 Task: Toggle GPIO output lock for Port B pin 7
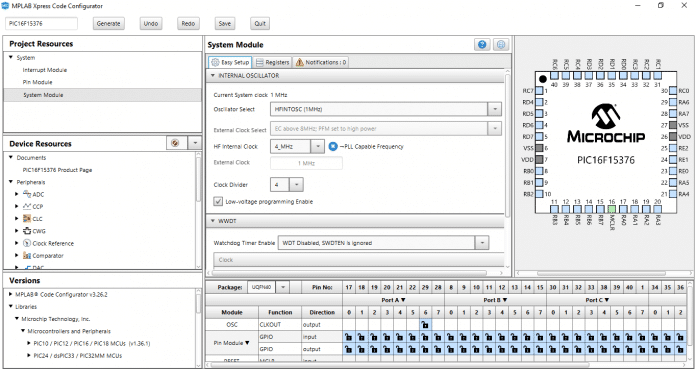coord(540,349)
